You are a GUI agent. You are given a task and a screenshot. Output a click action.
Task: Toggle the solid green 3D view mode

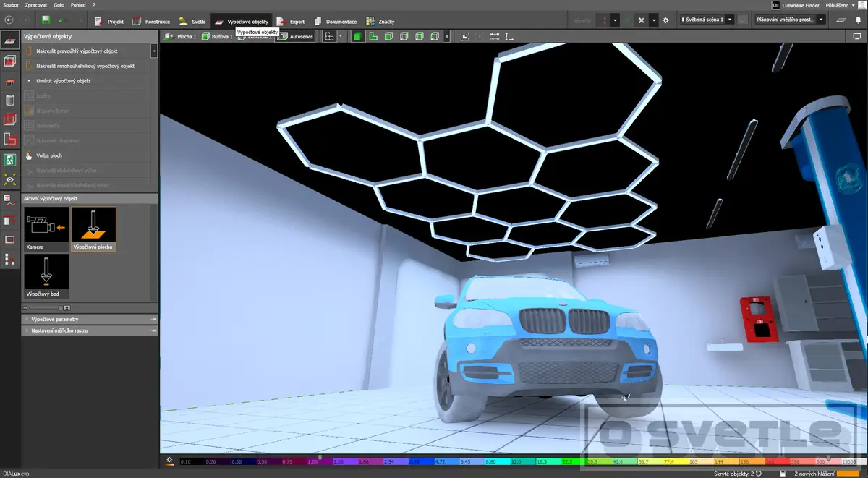(x=358, y=36)
